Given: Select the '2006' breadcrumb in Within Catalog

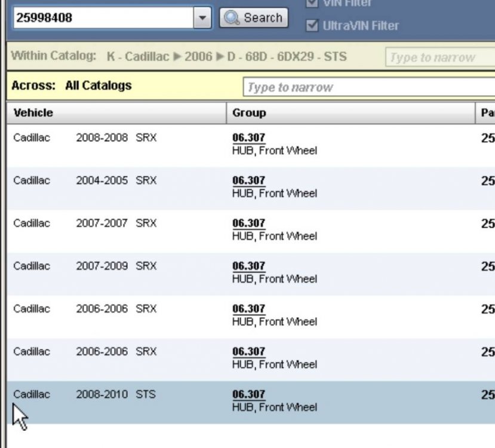Looking at the screenshot, I should coord(198,57).
